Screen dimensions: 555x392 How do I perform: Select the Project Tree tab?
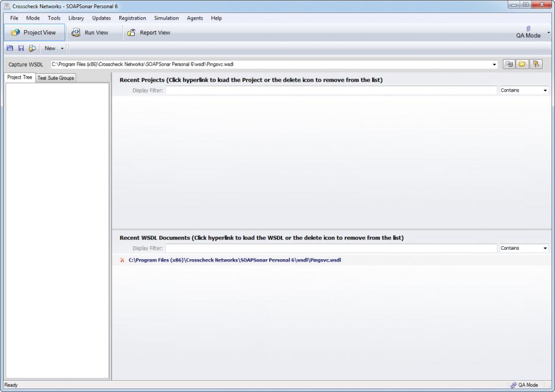(x=19, y=77)
